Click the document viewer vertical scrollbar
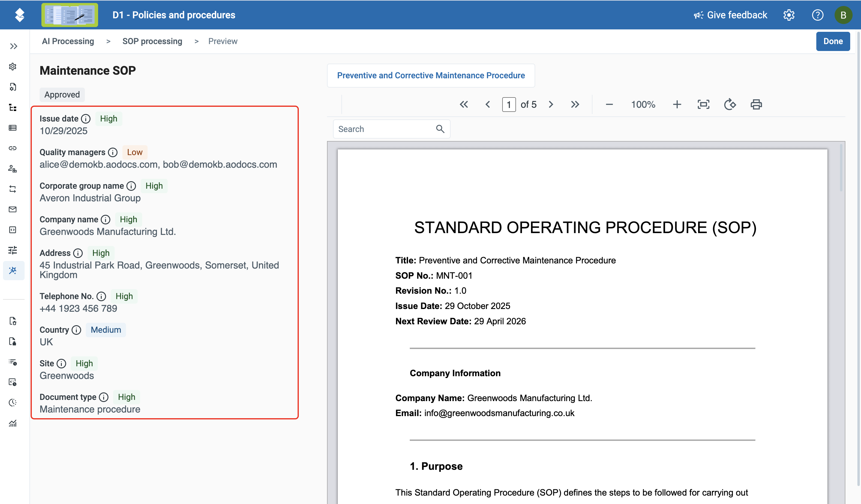This screenshot has width=861, height=504. (x=841, y=167)
